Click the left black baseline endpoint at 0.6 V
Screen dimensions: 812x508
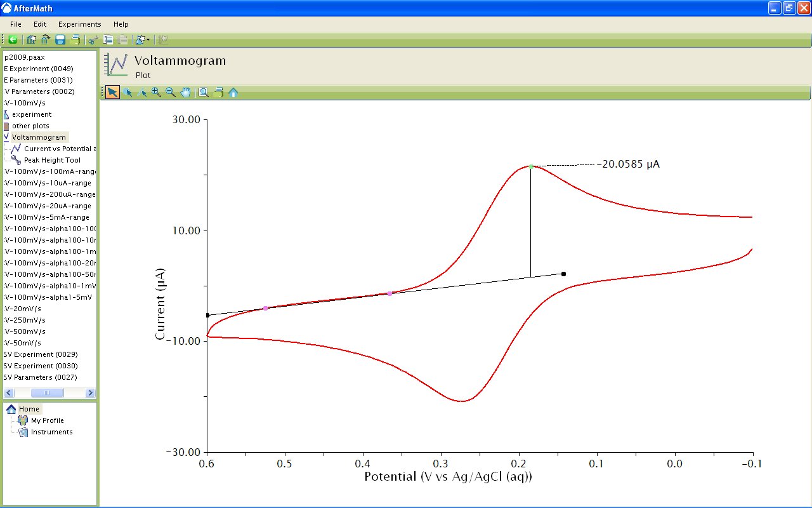tap(207, 315)
